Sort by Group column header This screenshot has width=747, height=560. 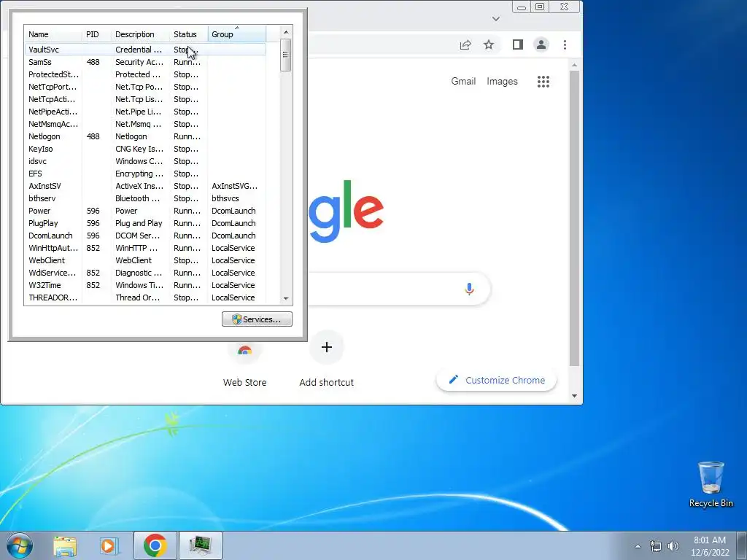237,34
